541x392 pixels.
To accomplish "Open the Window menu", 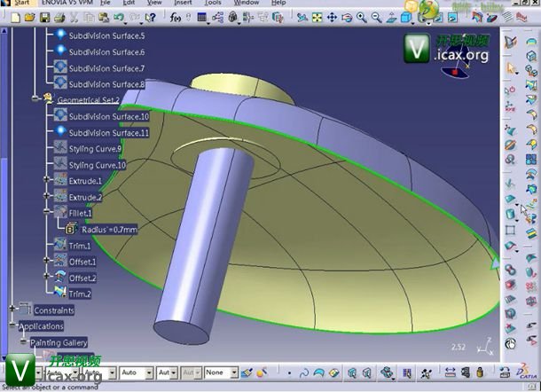I will [x=247, y=4].
